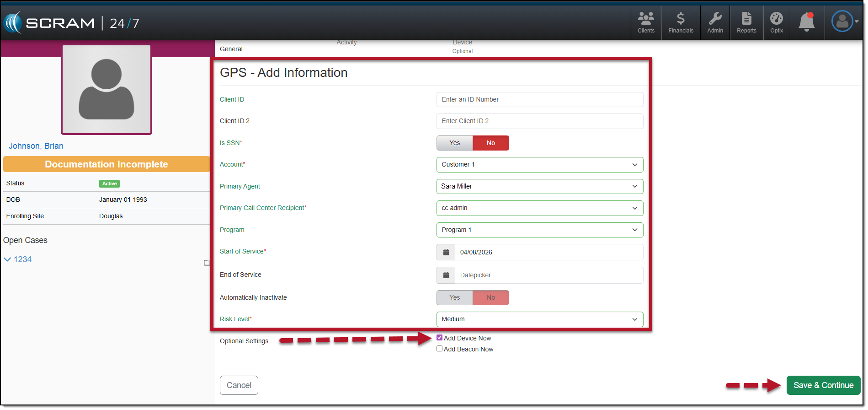View notifications via the bell icon
This screenshot has height=410, width=868.
806,22
